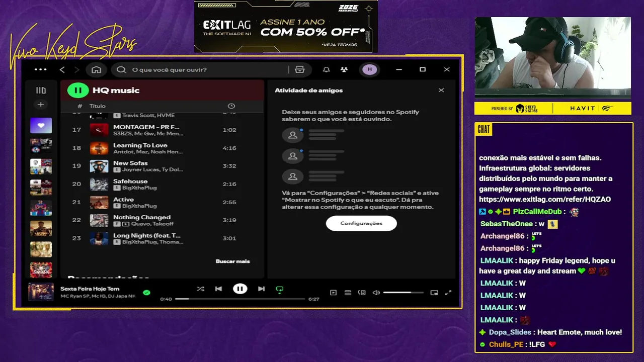
Task: Click the plus create playlist button
Action: [x=41, y=105]
